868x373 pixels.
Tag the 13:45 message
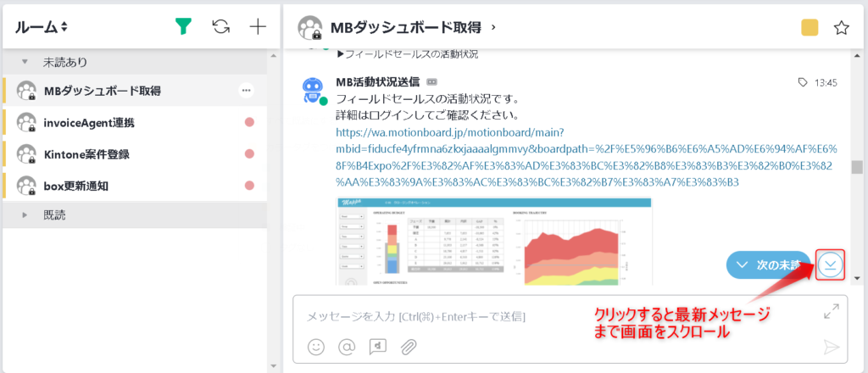pyautogui.click(x=803, y=82)
